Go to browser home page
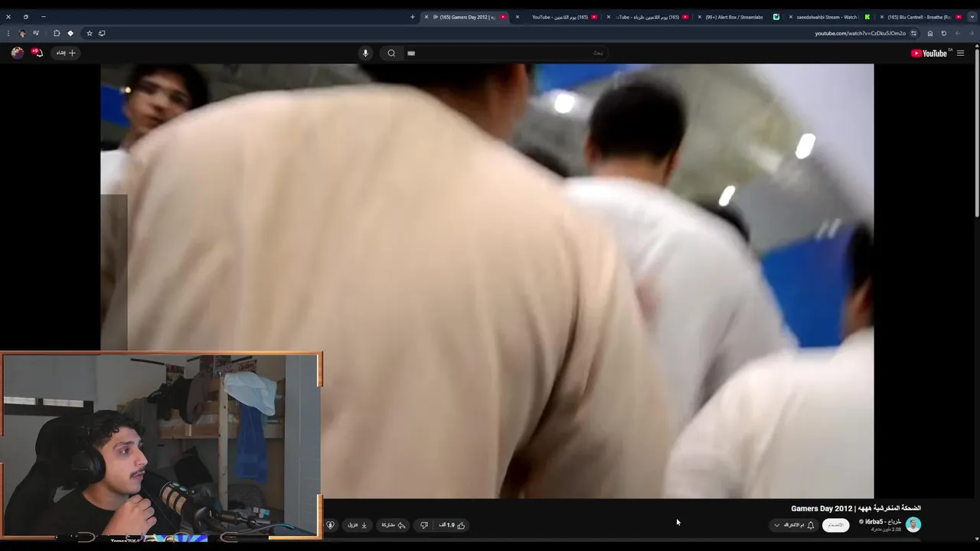This screenshot has height=551, width=980. [x=930, y=34]
